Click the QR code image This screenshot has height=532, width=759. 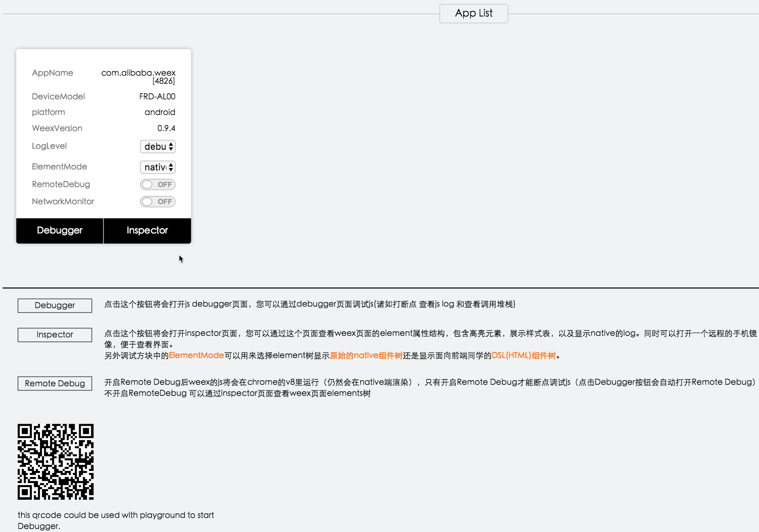click(56, 461)
